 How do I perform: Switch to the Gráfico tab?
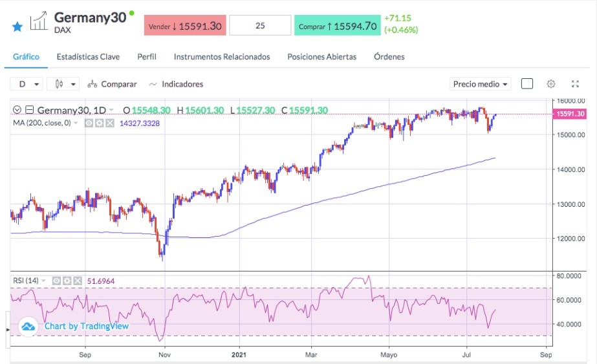pos(26,57)
